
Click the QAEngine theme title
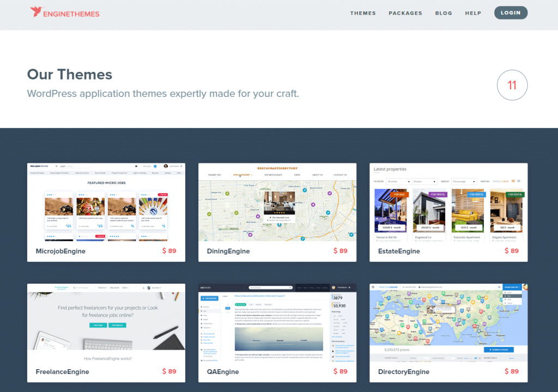click(x=223, y=372)
